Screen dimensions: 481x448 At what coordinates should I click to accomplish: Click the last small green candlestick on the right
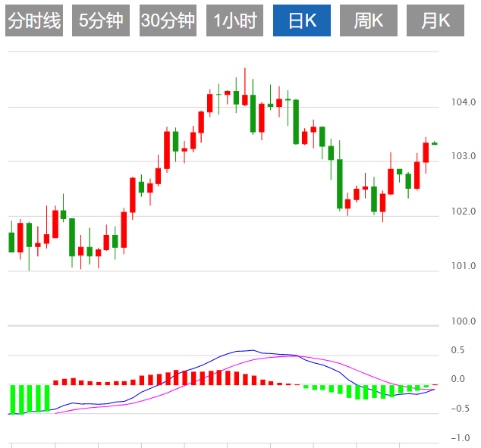[x=435, y=143]
